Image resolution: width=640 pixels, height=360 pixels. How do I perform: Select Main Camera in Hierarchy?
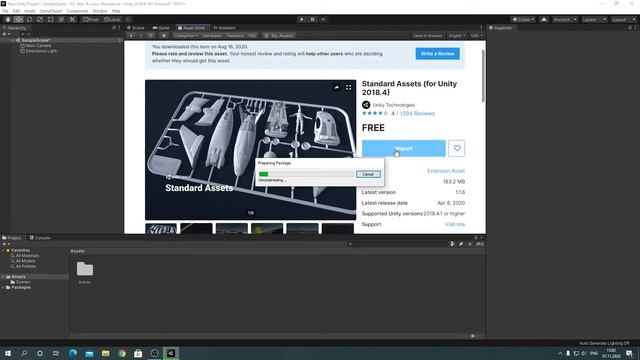click(38, 46)
